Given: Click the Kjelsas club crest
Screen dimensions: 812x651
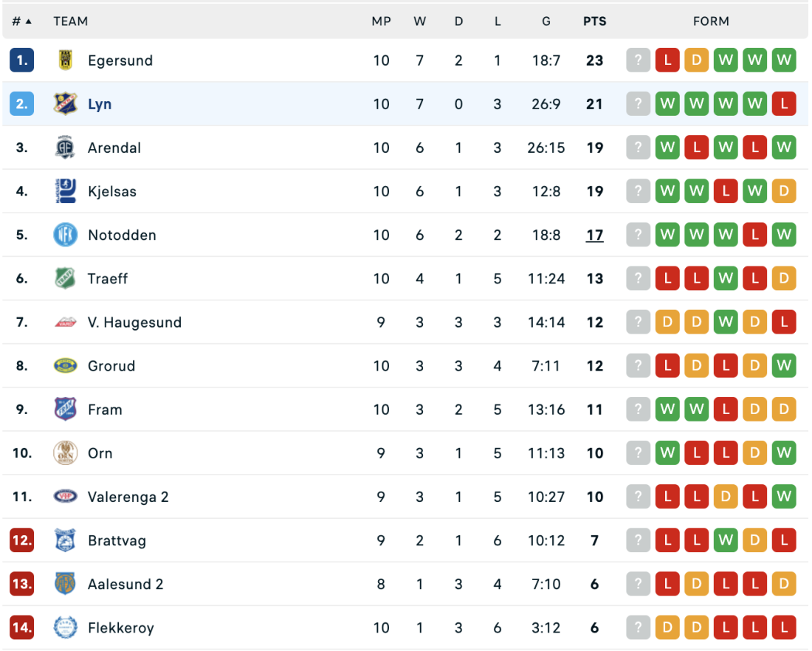Looking at the screenshot, I should (65, 191).
